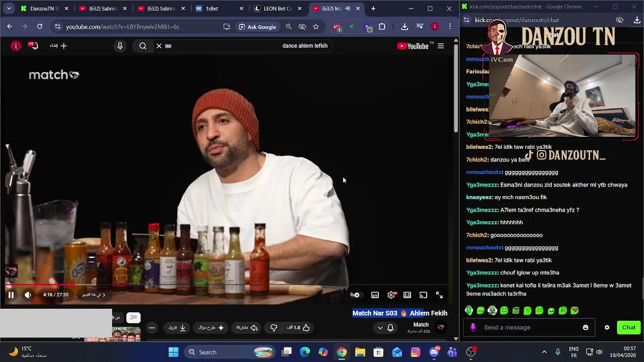The width and height of the screenshot is (644, 362).
Task: Click the Ask sparkle button under video
Action: [x=211, y=328]
